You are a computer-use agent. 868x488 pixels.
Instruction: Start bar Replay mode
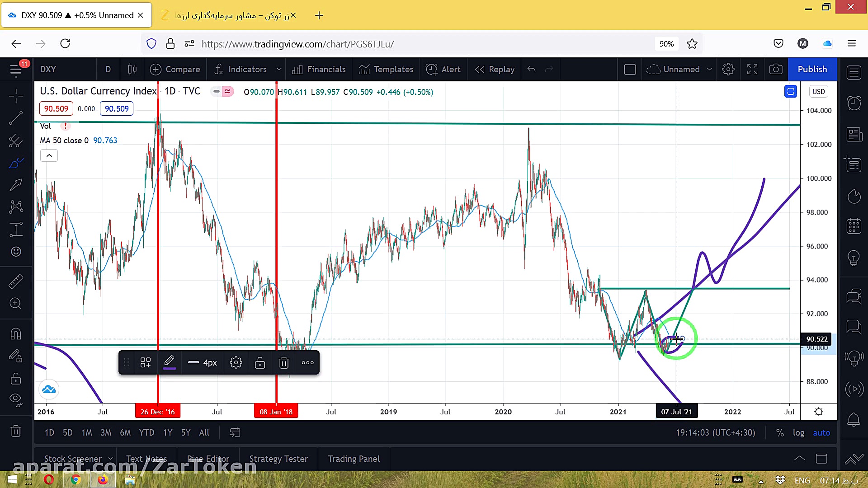pos(495,69)
